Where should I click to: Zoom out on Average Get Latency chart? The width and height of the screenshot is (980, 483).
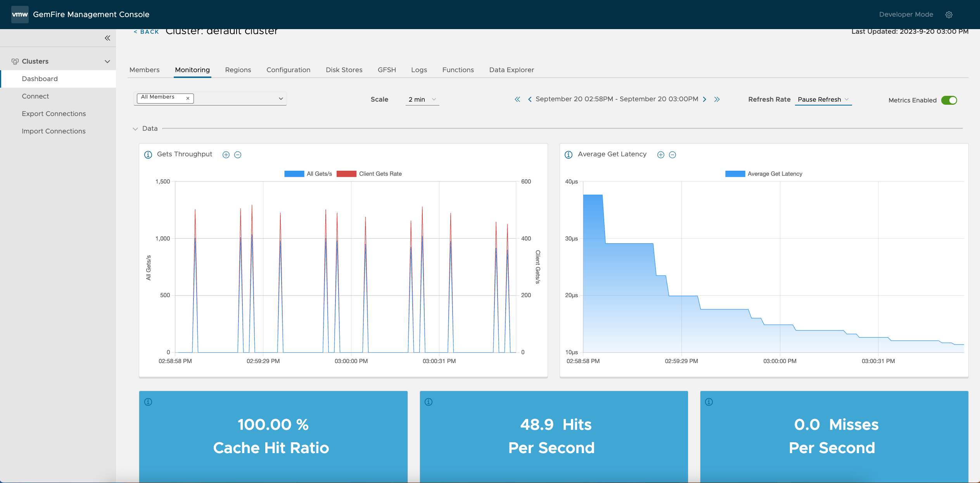[672, 155]
